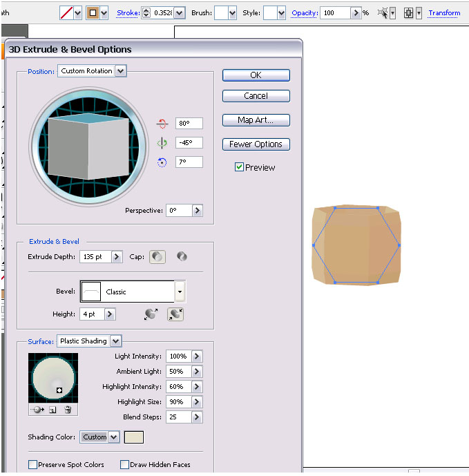Click the Extrude Depth input field
The image size is (469, 476).
click(x=99, y=257)
